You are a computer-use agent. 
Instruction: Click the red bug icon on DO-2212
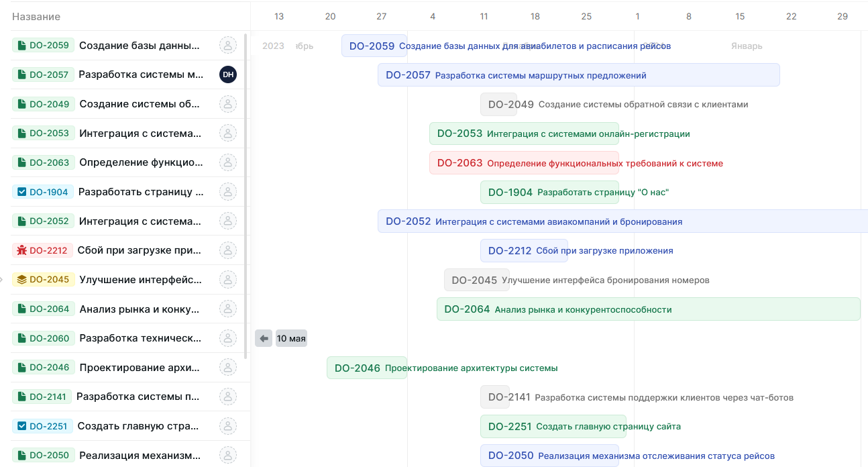(21, 250)
